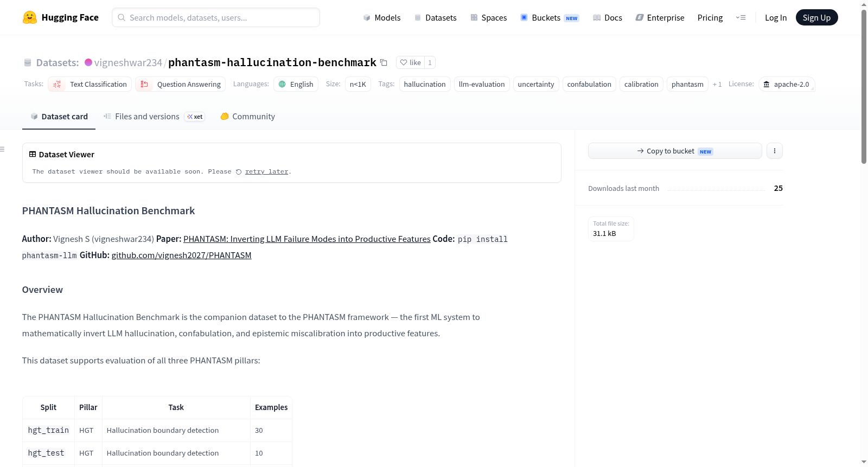Click the 'pip install' code snippet
This screenshot has height=467, width=868.
pyautogui.click(x=483, y=239)
